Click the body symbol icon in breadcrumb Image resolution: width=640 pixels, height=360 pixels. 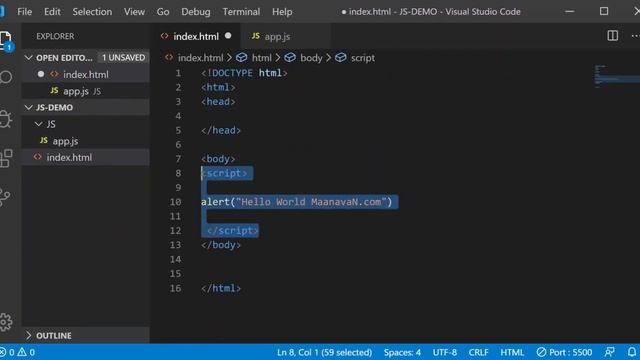tap(290, 58)
